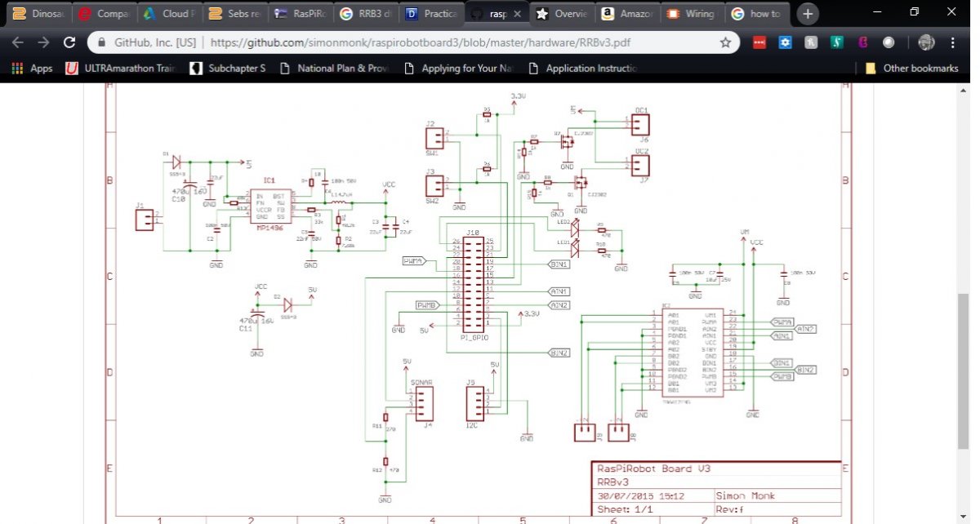Click the 'LED2' label in the schematic
This screenshot has height=524, width=980.
pyautogui.click(x=563, y=222)
